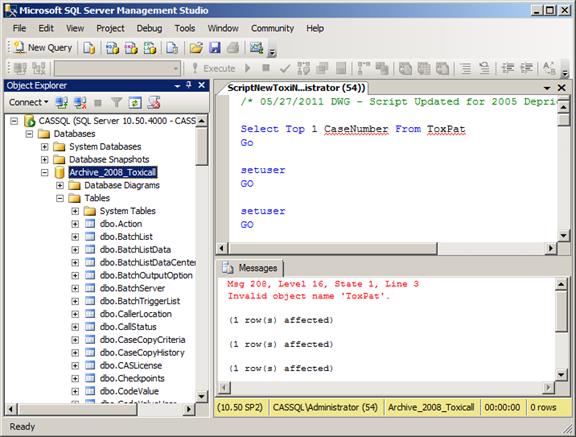Click the Messages pane scroll down arrow
The height and width of the screenshot is (437, 576).
(x=561, y=375)
